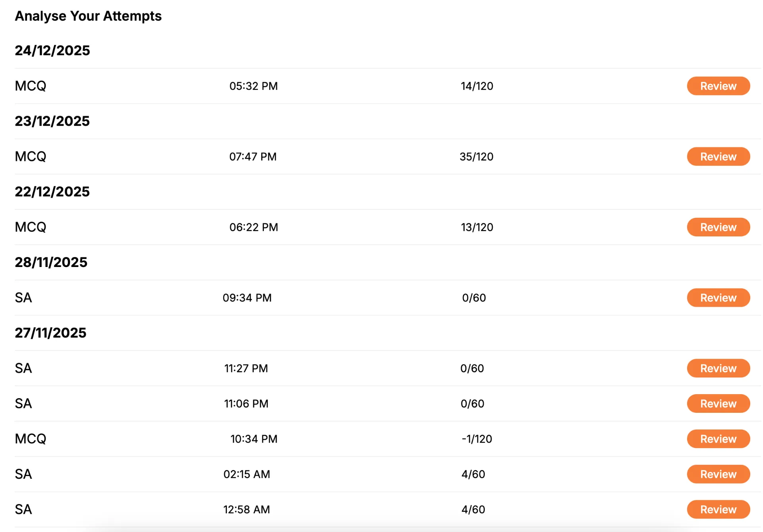The image size is (763, 532).
Task: Click the 14/120 score
Action: 477,86
